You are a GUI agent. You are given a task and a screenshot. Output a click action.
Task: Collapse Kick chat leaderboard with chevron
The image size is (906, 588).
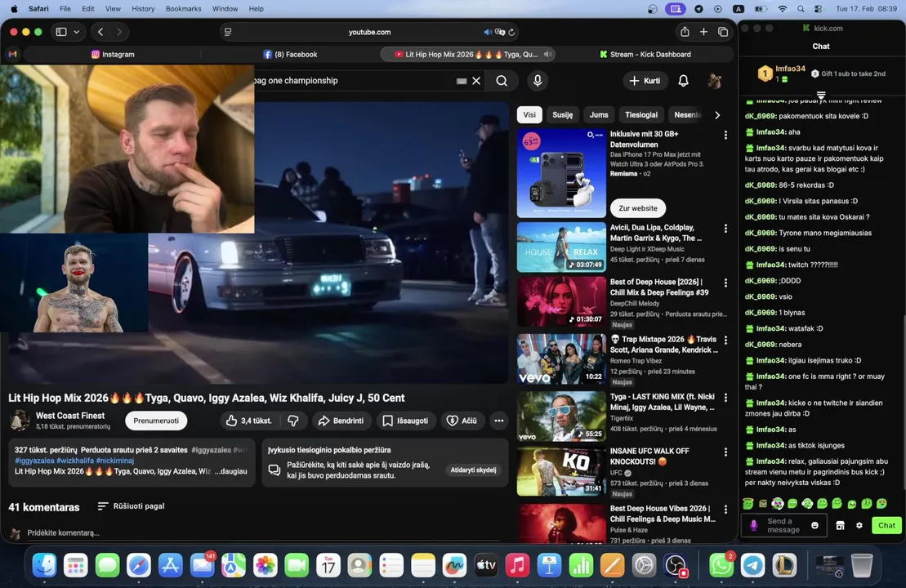(x=821, y=95)
